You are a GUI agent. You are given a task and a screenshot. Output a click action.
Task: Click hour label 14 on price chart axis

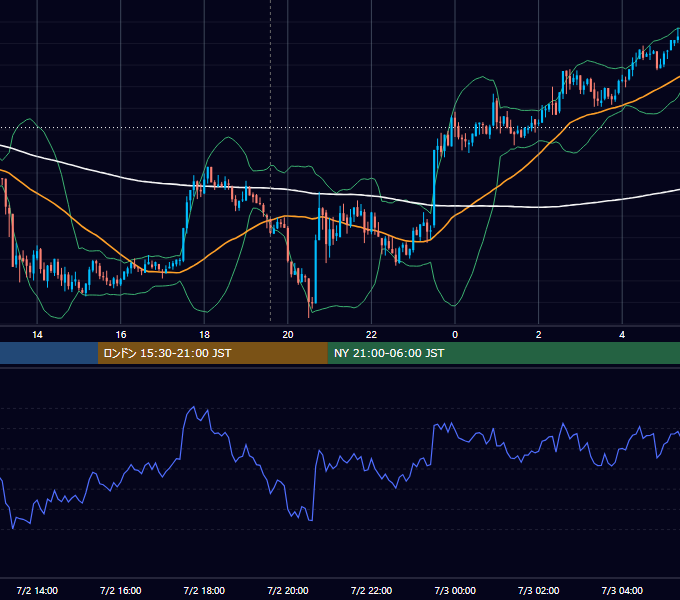tap(37, 335)
